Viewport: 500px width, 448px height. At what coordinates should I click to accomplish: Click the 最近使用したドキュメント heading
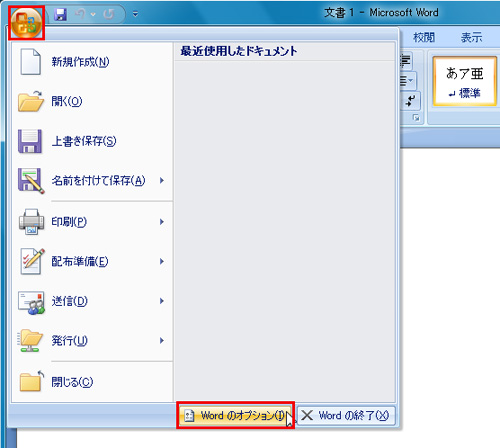[239, 51]
